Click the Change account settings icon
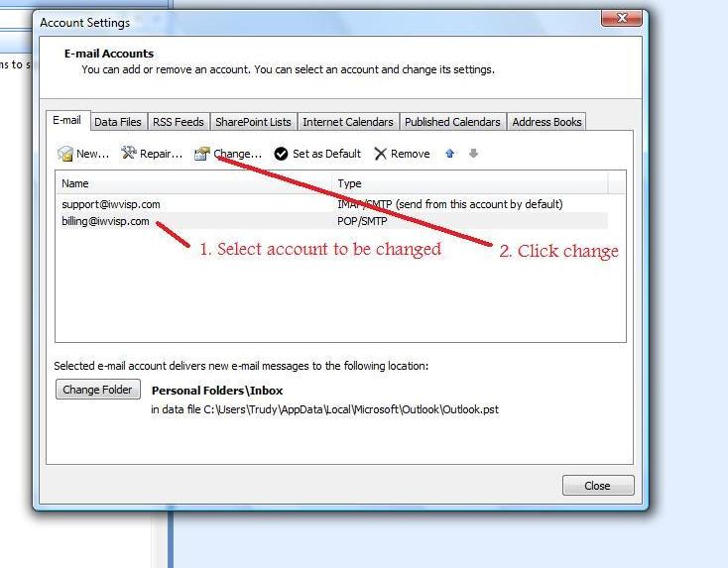Screen dimensions: 728x568 (x=202, y=154)
